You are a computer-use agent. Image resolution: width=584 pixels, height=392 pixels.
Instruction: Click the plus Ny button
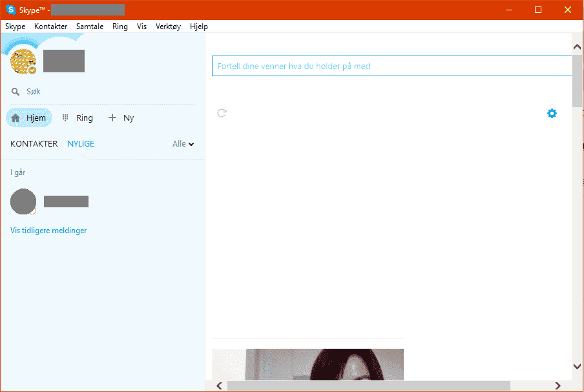(x=121, y=118)
